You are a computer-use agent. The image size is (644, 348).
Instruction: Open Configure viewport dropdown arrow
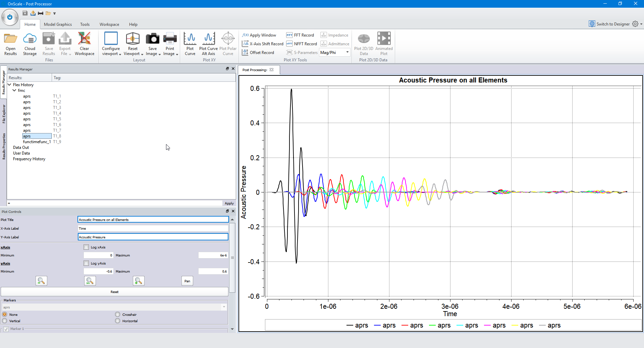coord(120,54)
